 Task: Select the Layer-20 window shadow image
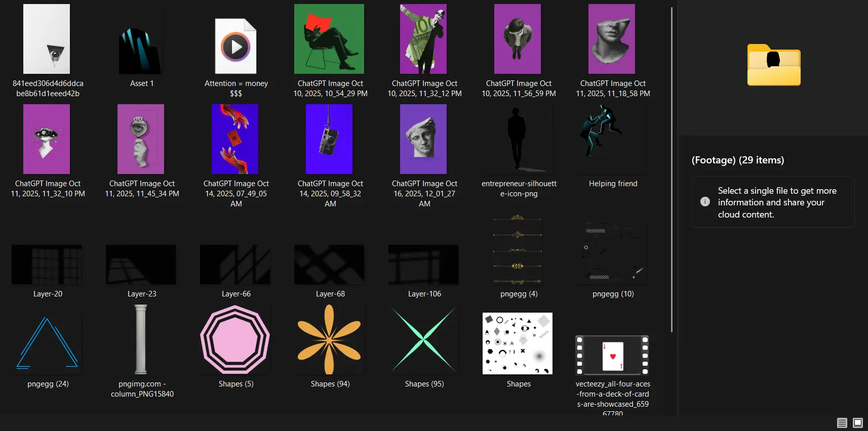click(x=47, y=265)
